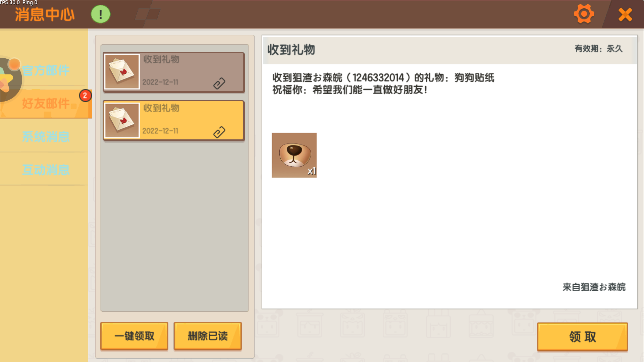Click the dog sticker gift item
644x362 pixels.
(294, 155)
